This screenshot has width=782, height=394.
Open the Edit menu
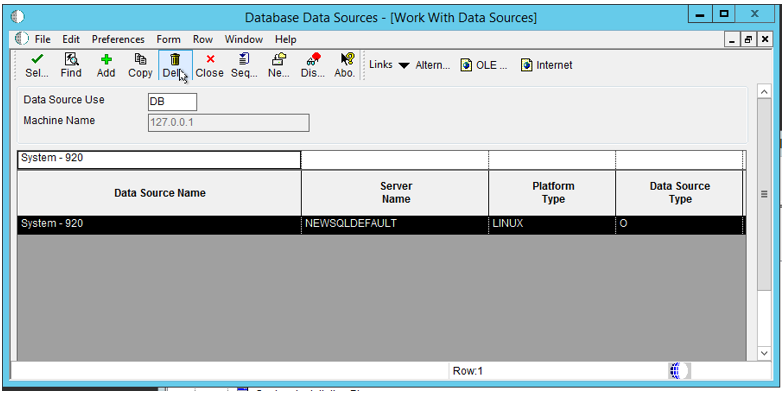[71, 39]
